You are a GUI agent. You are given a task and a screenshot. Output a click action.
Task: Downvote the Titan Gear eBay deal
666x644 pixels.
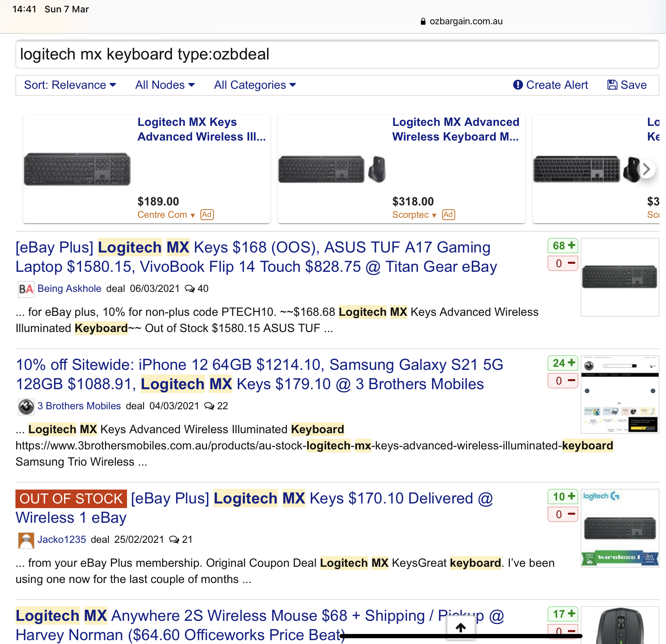click(563, 263)
